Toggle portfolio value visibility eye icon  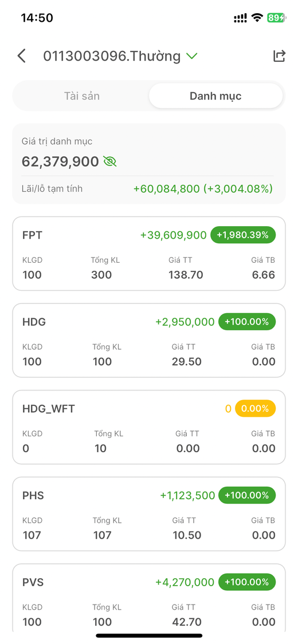[110, 162]
